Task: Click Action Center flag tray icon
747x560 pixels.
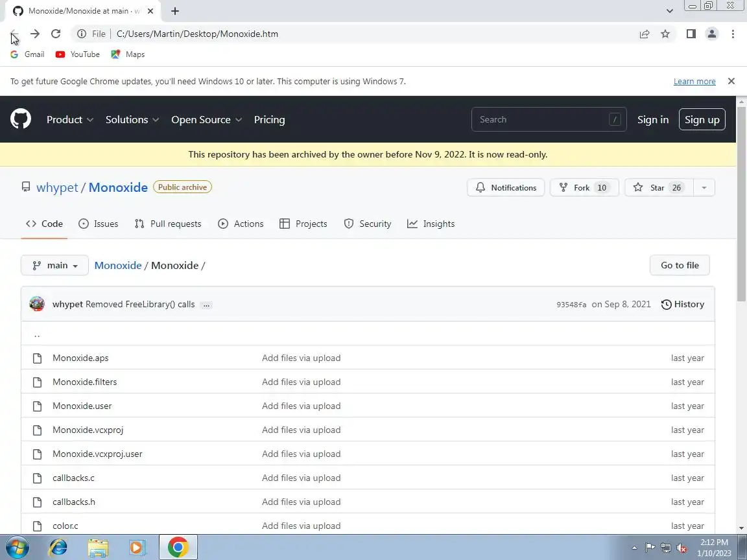Action: point(650,548)
